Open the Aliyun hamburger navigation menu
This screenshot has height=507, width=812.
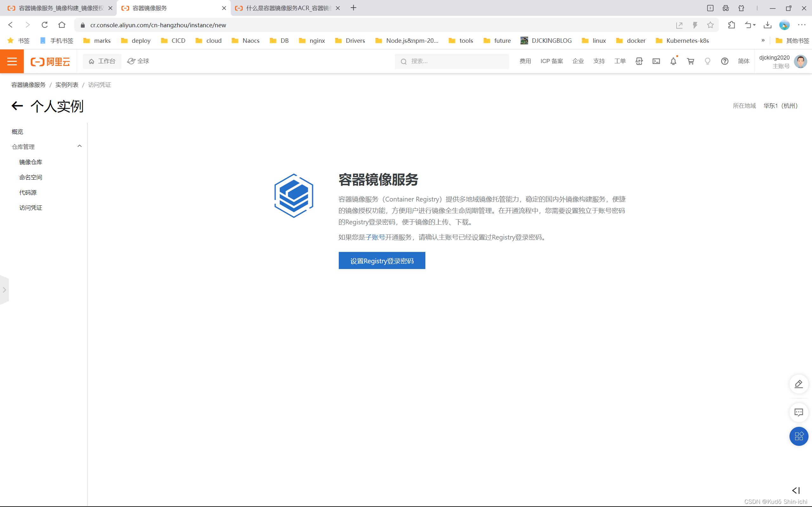(x=12, y=61)
